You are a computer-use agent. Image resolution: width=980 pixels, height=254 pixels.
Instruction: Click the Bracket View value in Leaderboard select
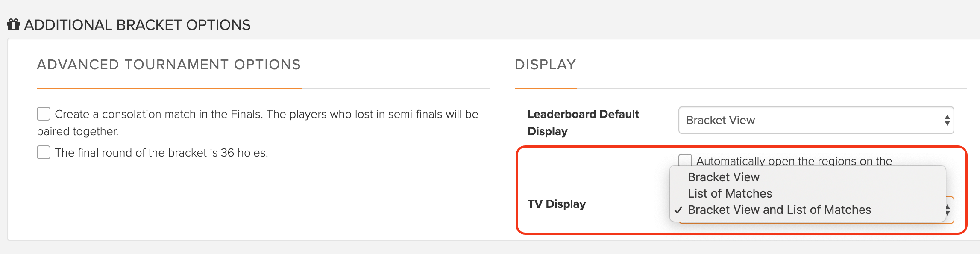click(720, 120)
